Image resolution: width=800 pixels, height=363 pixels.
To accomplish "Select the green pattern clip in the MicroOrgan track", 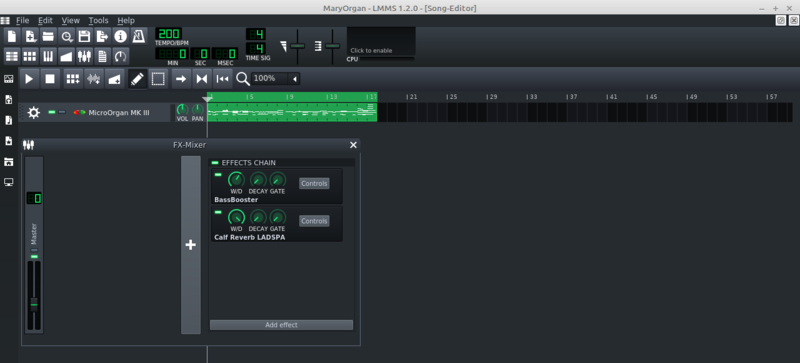I will [x=292, y=112].
